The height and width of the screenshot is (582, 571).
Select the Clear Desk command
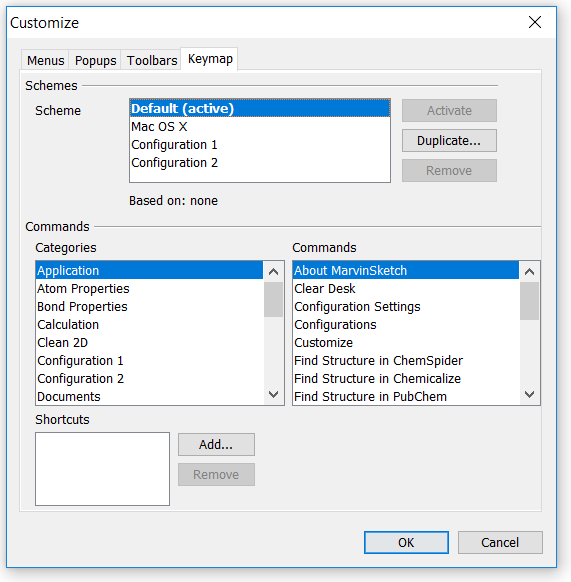click(406, 288)
